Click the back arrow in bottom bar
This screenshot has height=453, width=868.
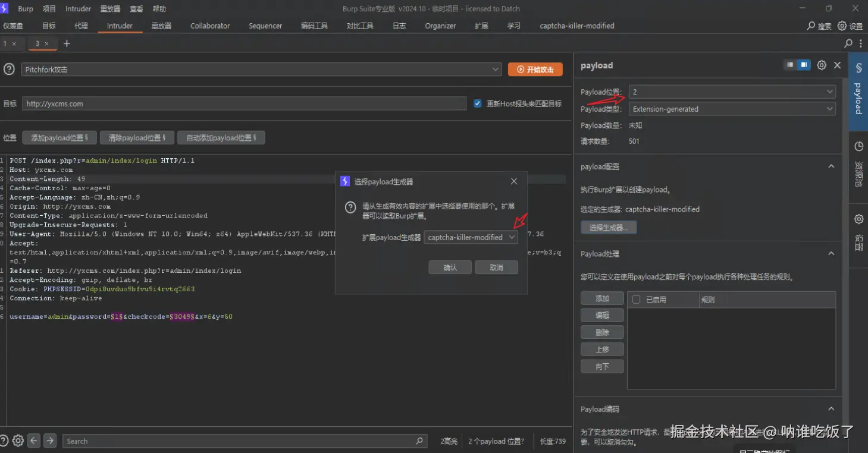tap(34, 441)
